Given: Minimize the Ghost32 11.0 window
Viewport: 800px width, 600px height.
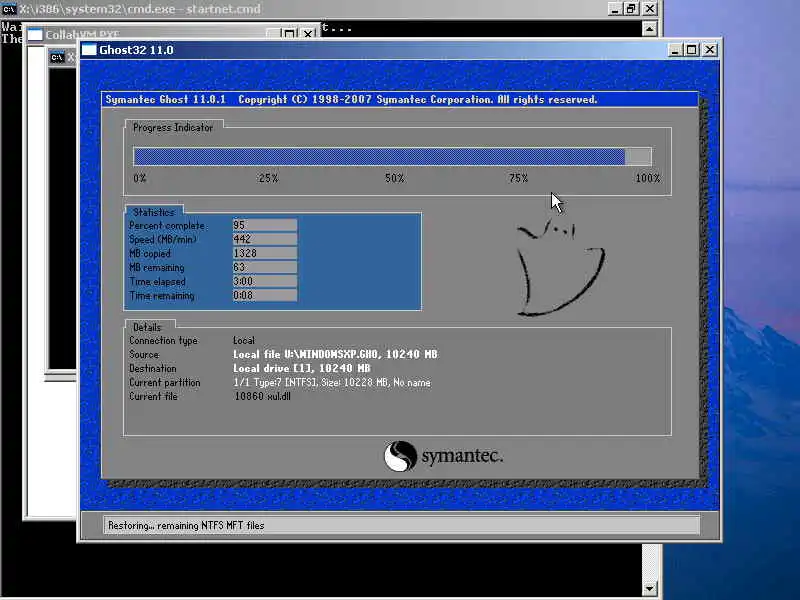Looking at the screenshot, I should coord(675,50).
